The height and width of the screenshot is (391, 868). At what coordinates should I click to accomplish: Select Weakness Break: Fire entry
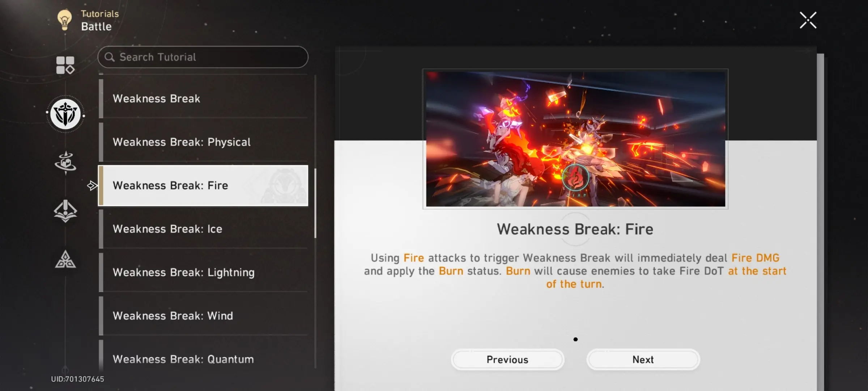click(x=203, y=185)
